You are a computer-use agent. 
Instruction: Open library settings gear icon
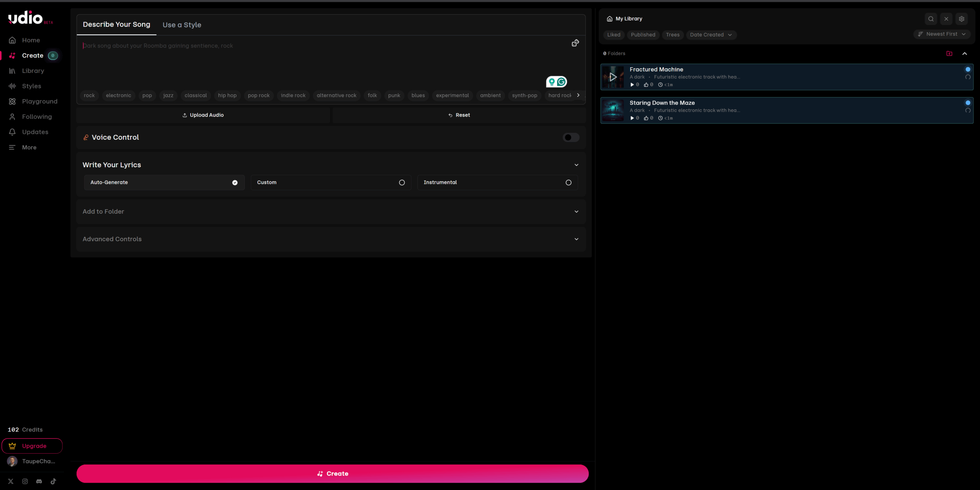coord(962,19)
